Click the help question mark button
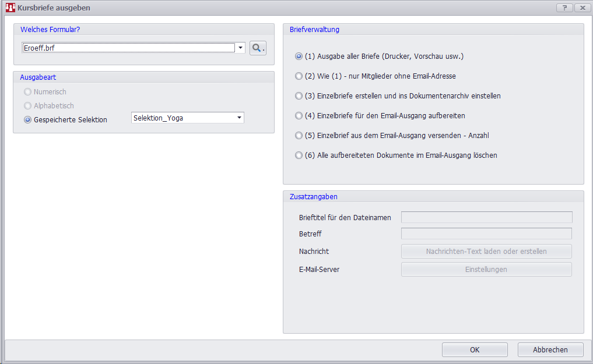The height and width of the screenshot is (364, 593). (x=564, y=8)
